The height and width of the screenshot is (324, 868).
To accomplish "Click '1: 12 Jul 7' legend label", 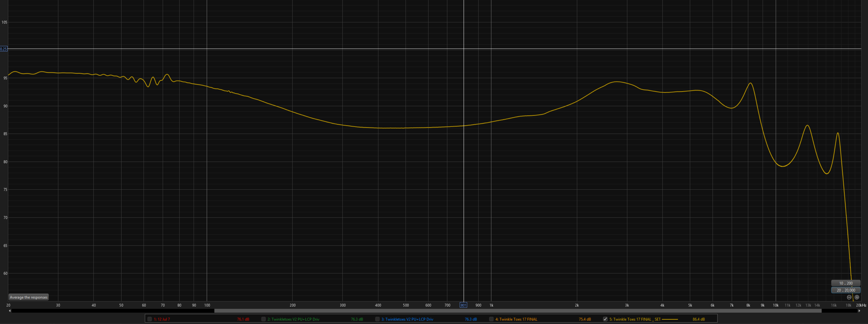I will [x=162, y=319].
